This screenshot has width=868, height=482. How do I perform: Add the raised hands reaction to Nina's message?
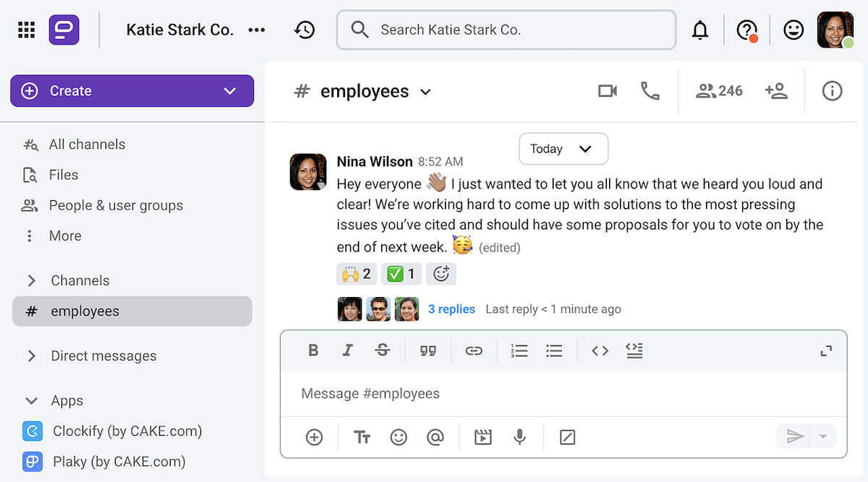click(356, 273)
